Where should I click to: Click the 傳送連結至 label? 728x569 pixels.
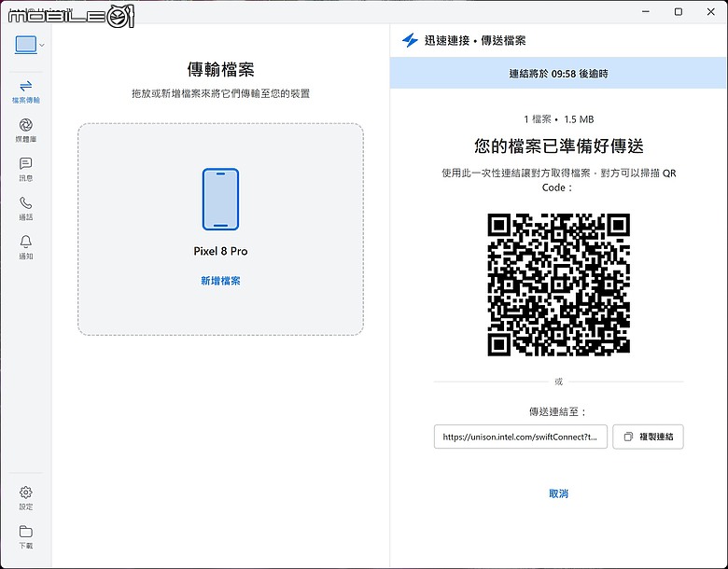click(558, 411)
